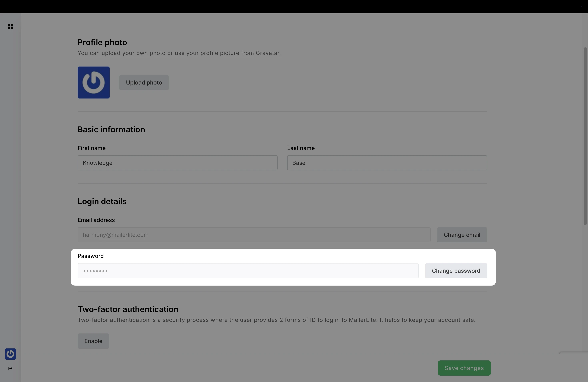
Task: Click the Two-factor authentication heading
Action: point(128,309)
